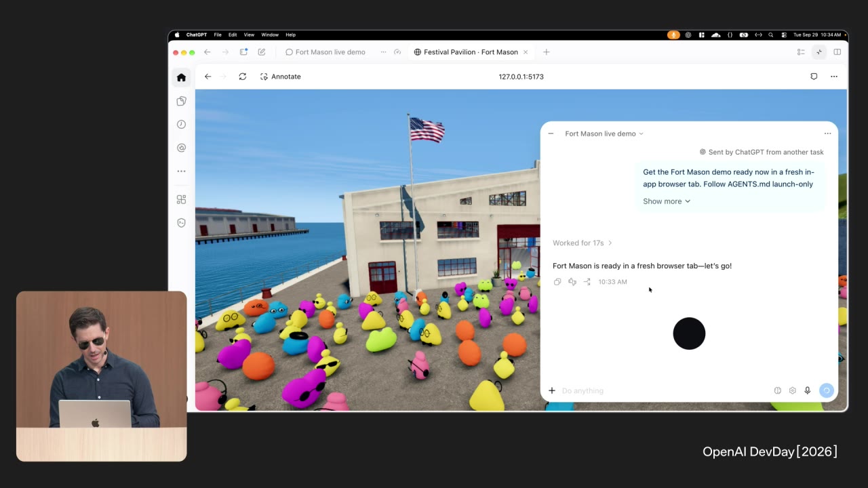The width and height of the screenshot is (868, 488).
Task: Open the apps grid icon in the sidebar
Action: (x=181, y=199)
